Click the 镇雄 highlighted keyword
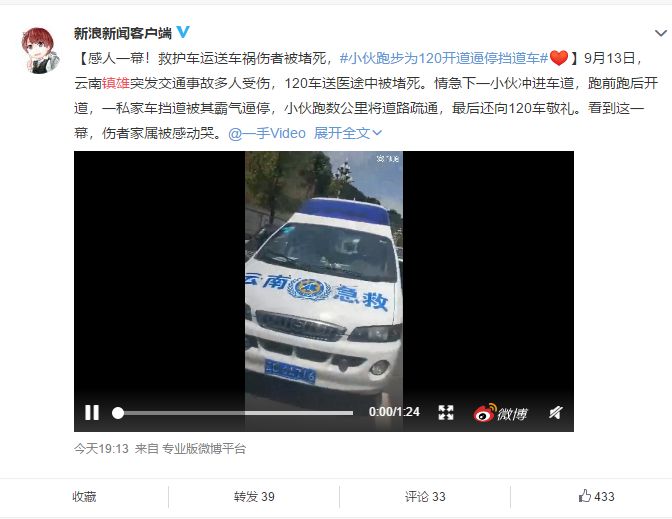The width and height of the screenshot is (672, 519). click(116, 83)
